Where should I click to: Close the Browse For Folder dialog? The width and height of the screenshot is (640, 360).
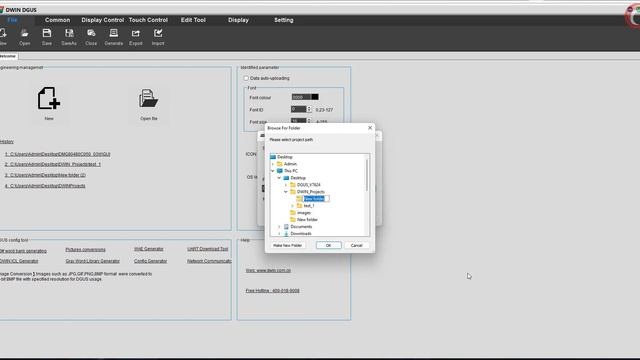[x=370, y=128]
